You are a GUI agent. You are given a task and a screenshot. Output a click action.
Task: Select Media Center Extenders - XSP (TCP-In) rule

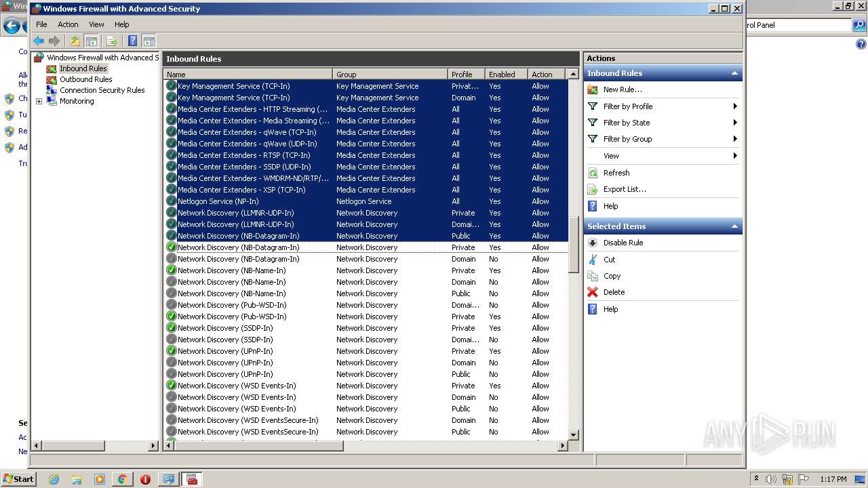[366, 190]
